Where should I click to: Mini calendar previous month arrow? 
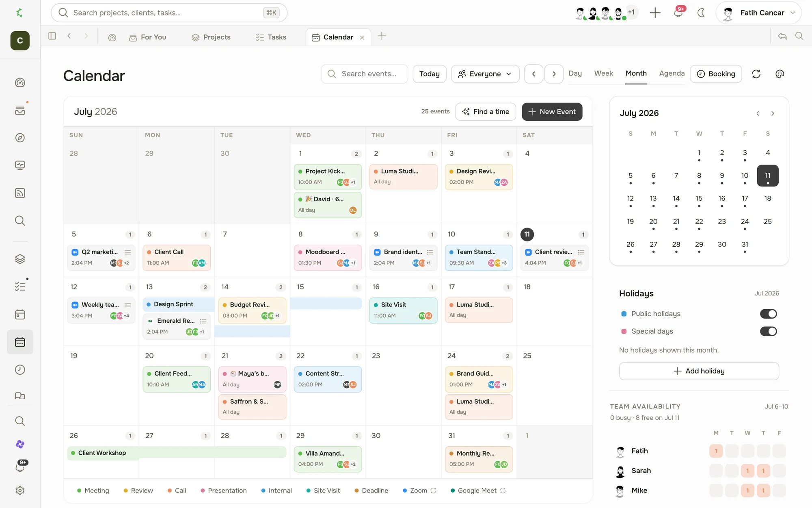(758, 113)
